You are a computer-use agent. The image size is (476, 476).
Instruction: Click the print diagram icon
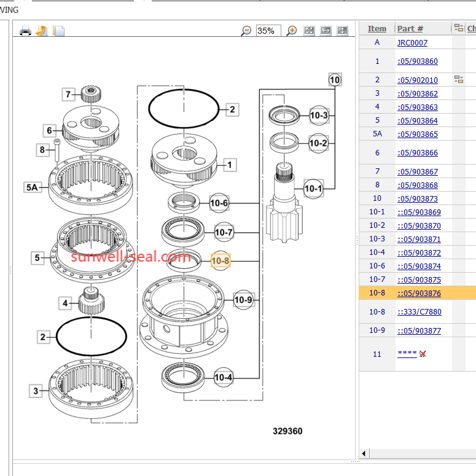click(x=25, y=31)
